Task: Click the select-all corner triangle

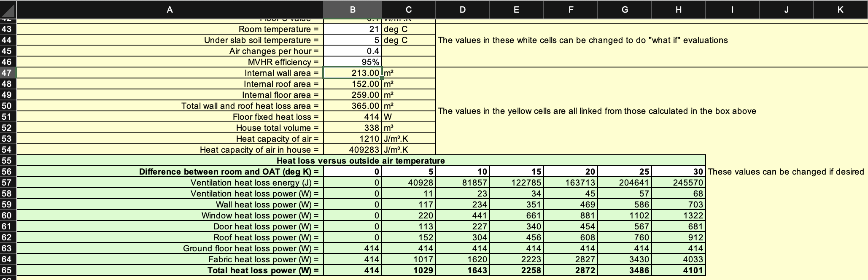Action: 8,9
